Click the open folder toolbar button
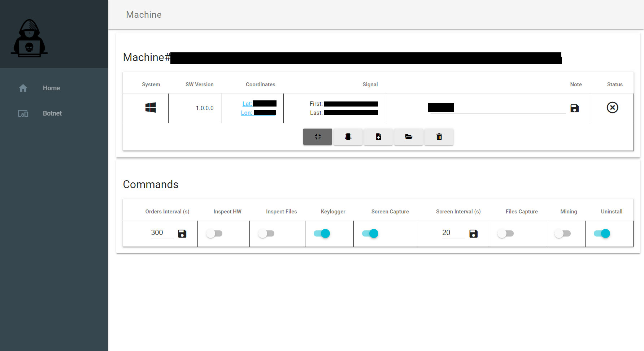The width and height of the screenshot is (644, 351). click(409, 136)
